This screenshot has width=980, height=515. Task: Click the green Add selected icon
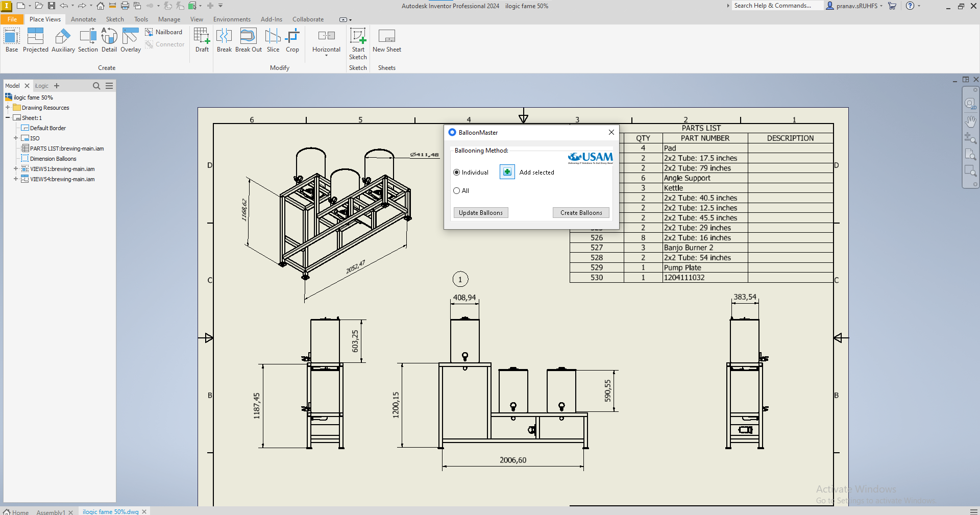[x=507, y=172]
